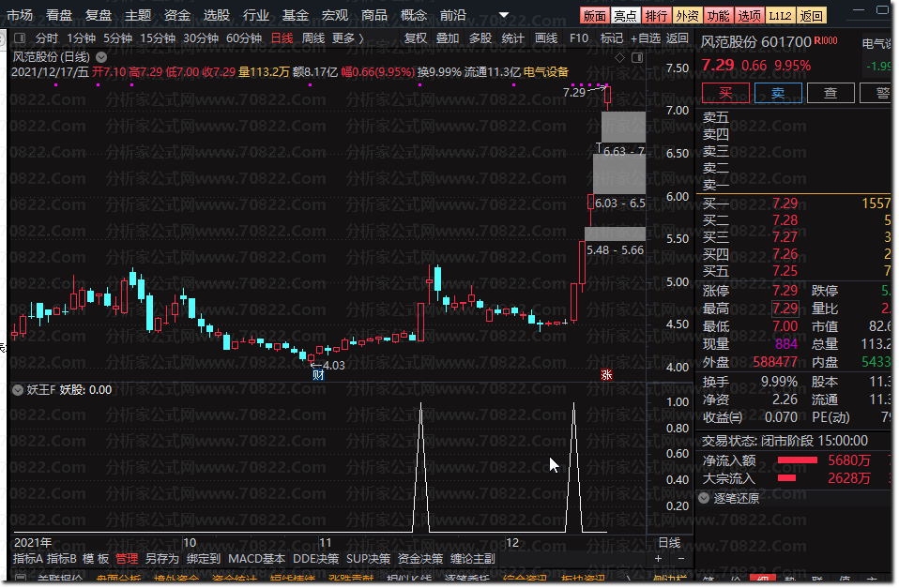899x588 pixels.
Task: Click the L1L2 button
Action: tap(781, 15)
